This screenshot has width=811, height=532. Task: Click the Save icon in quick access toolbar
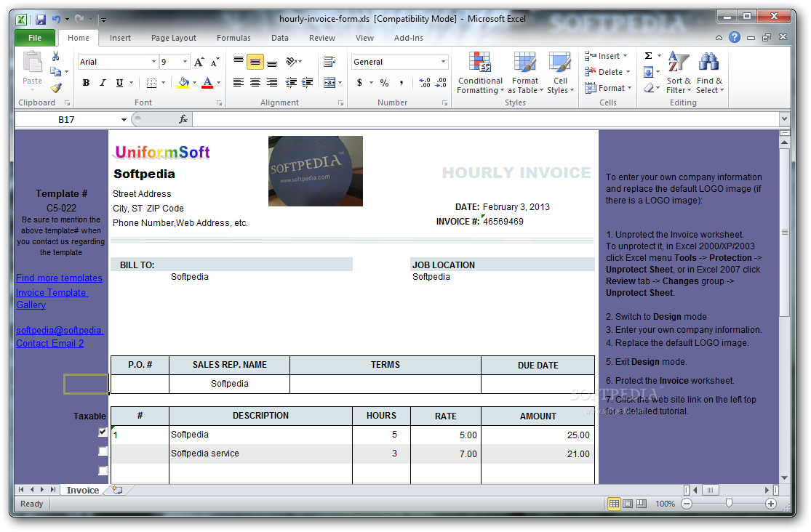click(40, 20)
